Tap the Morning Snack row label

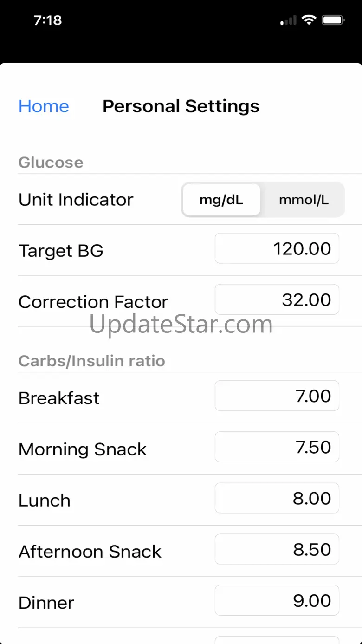click(x=83, y=449)
